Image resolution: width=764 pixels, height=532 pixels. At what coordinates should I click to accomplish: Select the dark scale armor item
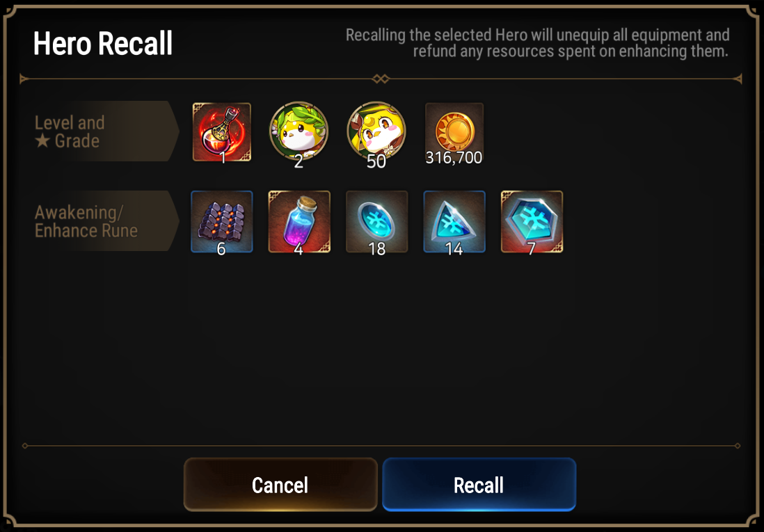click(x=222, y=222)
